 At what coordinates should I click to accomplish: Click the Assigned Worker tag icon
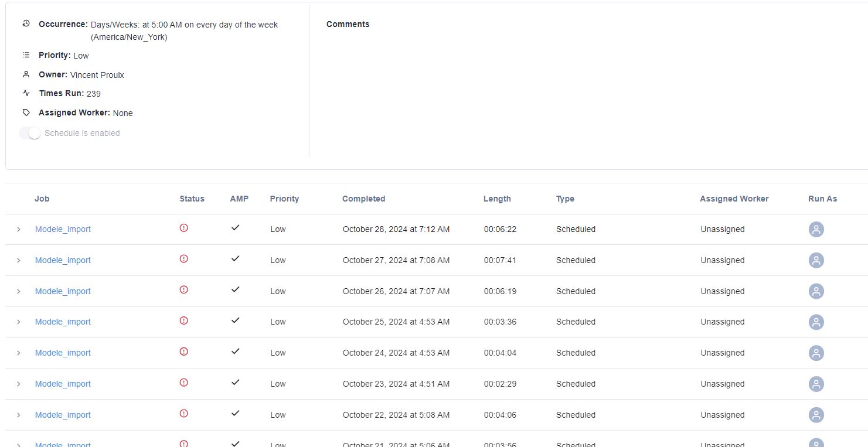(x=25, y=111)
